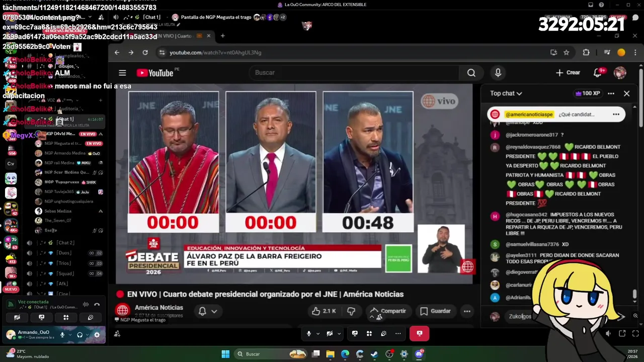Open live chat more options
The width and height of the screenshot is (644, 362).
click(x=611, y=94)
